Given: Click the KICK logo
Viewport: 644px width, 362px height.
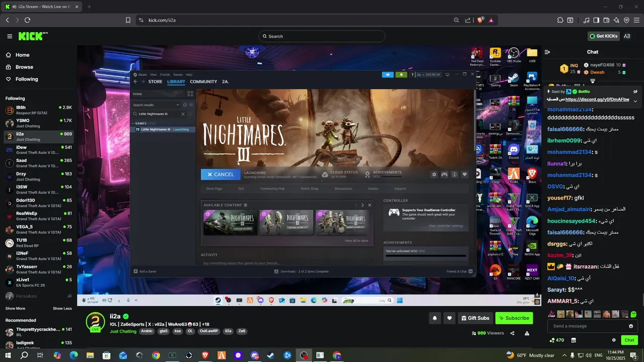Looking at the screenshot, I should click(x=33, y=36).
